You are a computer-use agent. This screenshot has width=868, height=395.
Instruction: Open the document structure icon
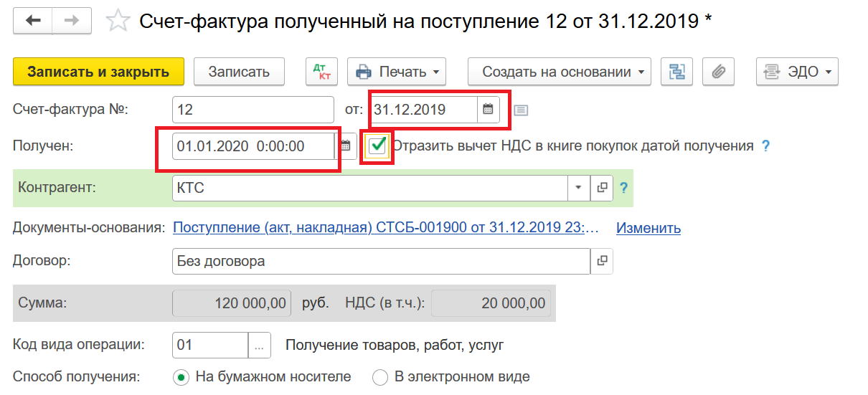(x=676, y=72)
